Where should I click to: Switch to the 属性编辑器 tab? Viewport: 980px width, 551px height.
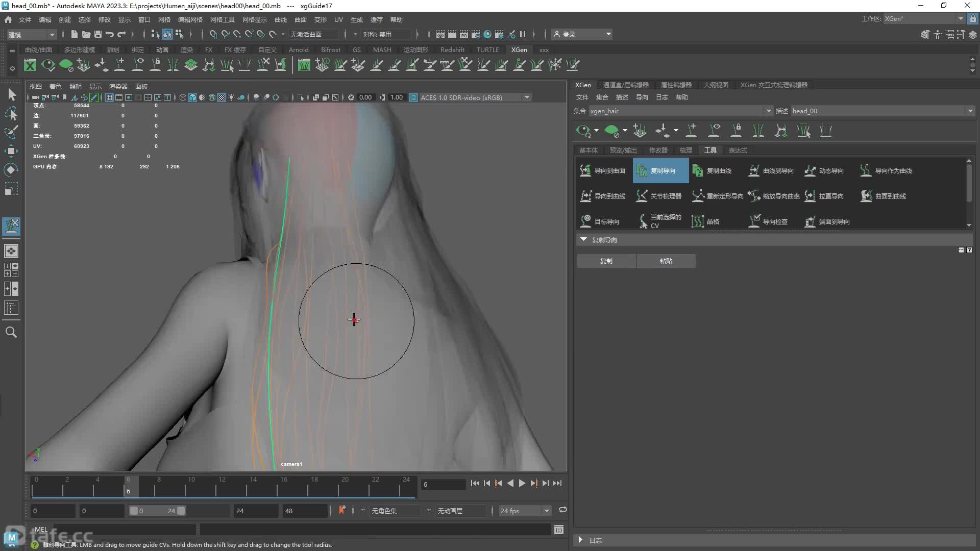tap(676, 85)
